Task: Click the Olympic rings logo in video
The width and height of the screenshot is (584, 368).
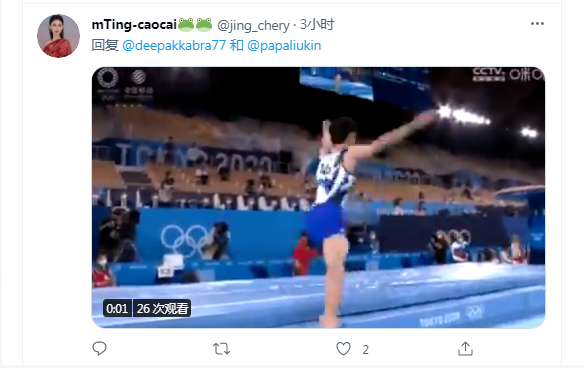Action: tap(185, 241)
